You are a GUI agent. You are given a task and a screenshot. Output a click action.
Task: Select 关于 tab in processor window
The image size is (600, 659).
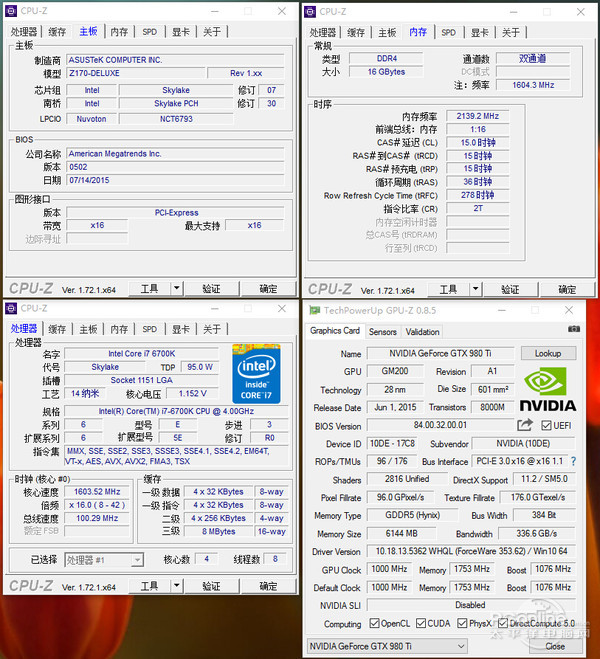pyautogui.click(x=212, y=329)
